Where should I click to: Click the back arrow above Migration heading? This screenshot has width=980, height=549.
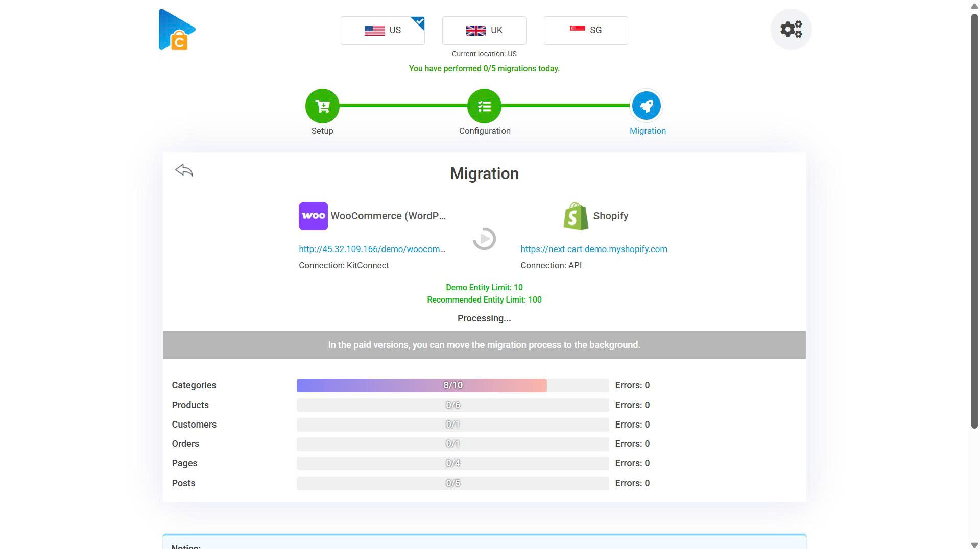point(184,170)
